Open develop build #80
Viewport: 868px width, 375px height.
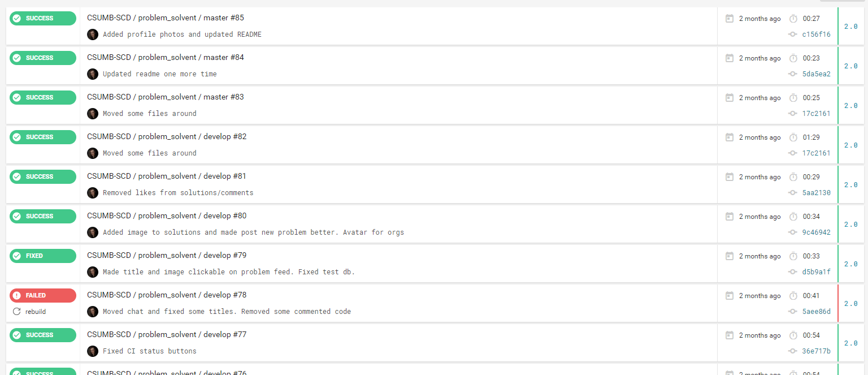pos(166,215)
